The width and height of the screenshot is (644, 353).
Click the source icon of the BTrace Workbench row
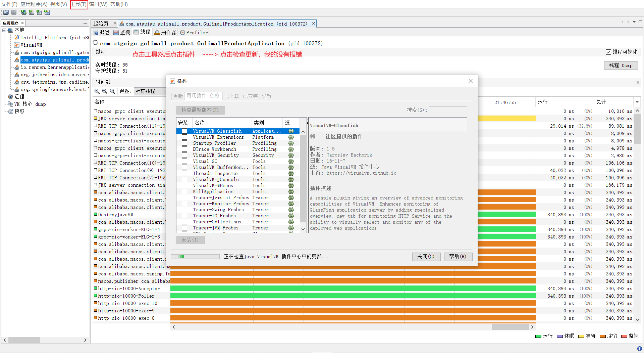(x=291, y=149)
